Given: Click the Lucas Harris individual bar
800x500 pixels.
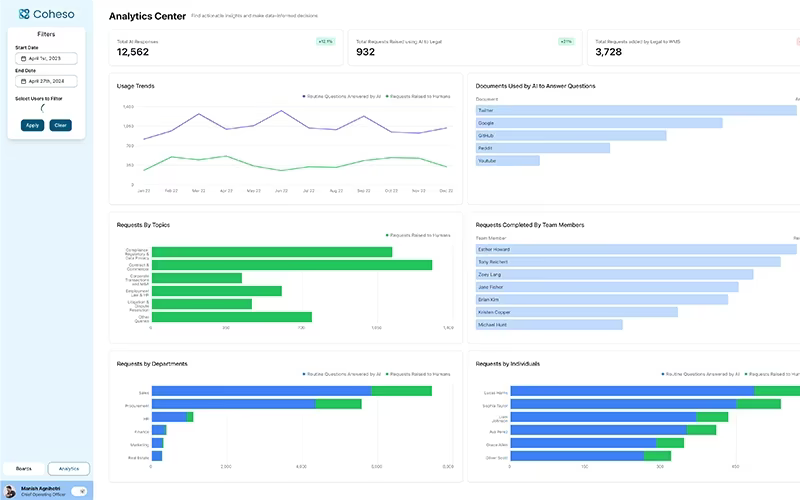Looking at the screenshot, I should click(655, 391).
